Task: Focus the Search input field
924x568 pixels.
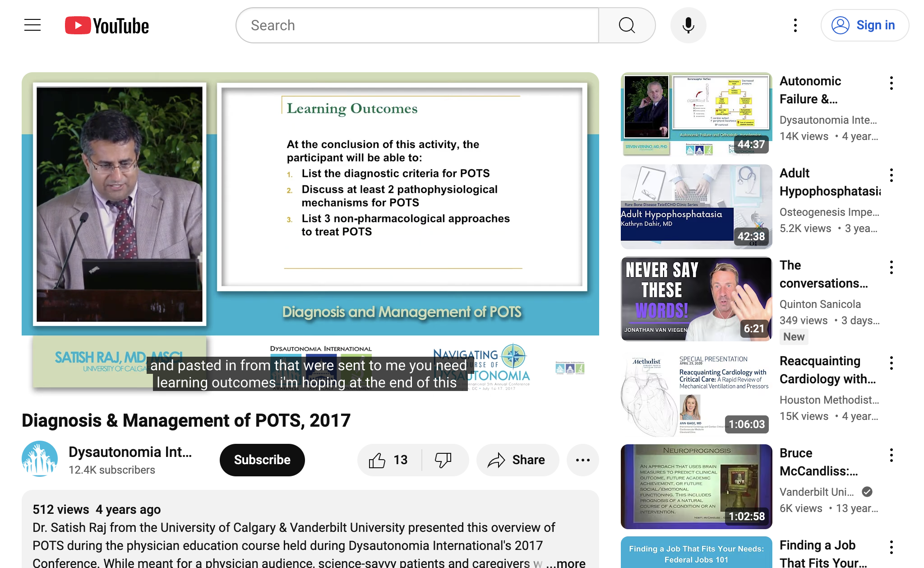Action: point(417,25)
